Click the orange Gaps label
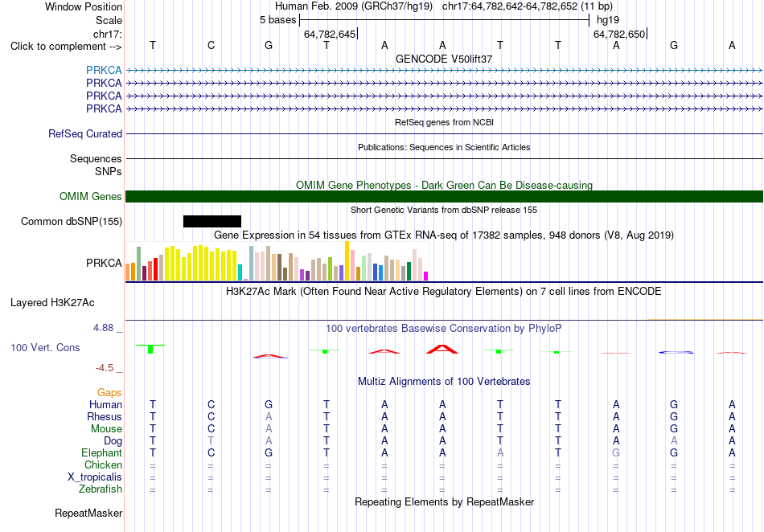 coord(109,392)
